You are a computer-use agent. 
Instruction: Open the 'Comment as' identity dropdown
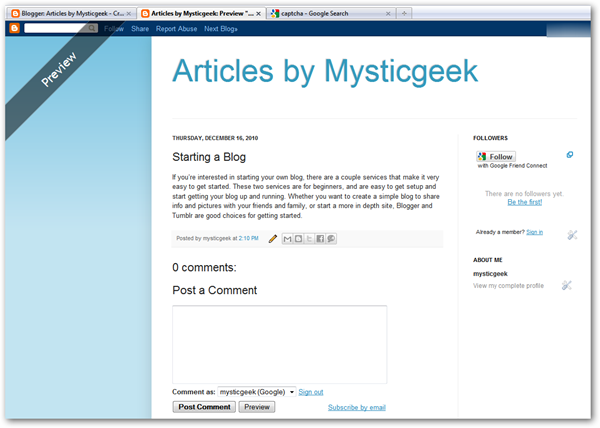click(x=258, y=392)
